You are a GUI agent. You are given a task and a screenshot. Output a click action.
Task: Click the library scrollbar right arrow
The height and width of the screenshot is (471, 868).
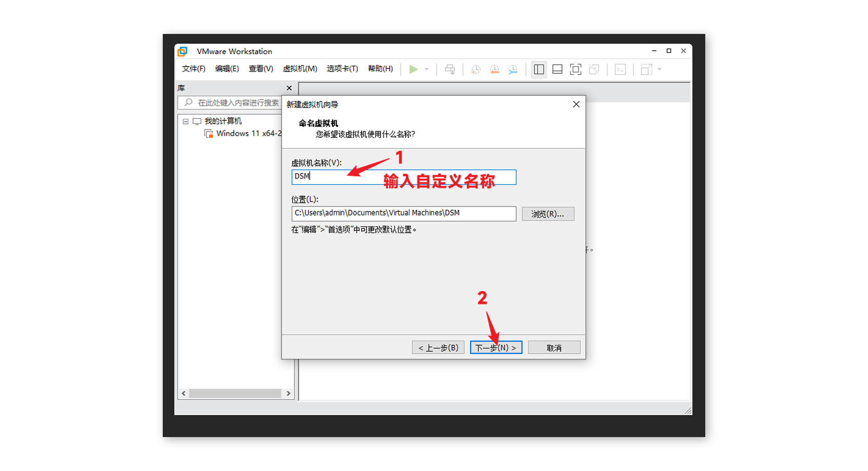(x=288, y=394)
